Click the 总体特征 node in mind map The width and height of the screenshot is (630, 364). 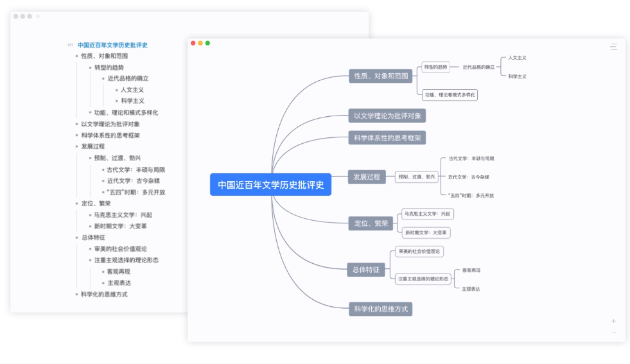366,270
